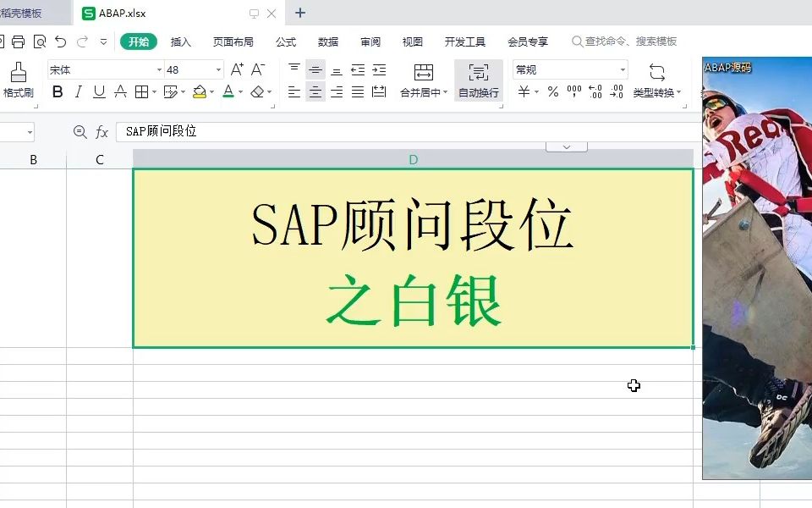Apply the fill color bucket icon
The width and height of the screenshot is (812, 508).
click(x=200, y=91)
